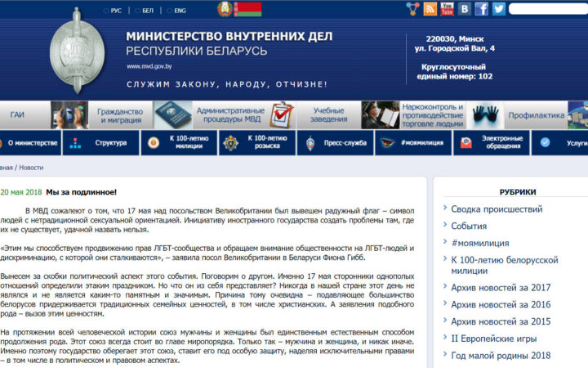Open the Профилактика section
588x368 pixels.
pyautogui.click(x=537, y=115)
